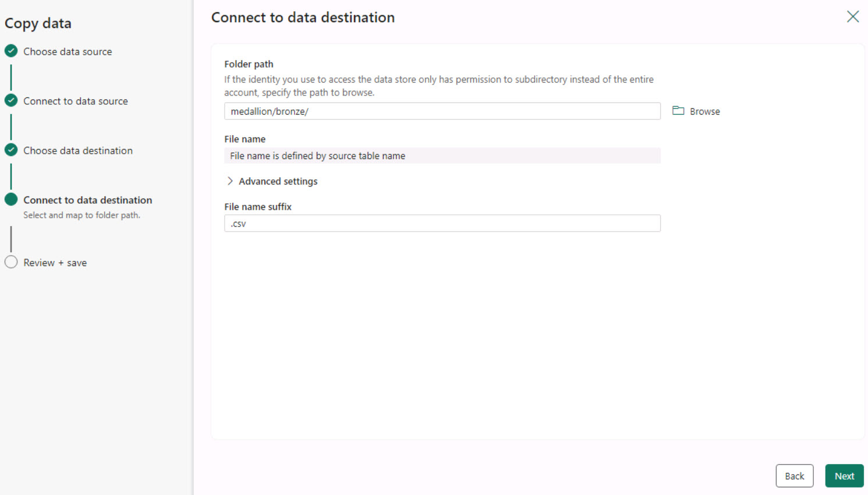Click the File name suffix field
Viewport: 868px width, 495px height.
tap(442, 224)
